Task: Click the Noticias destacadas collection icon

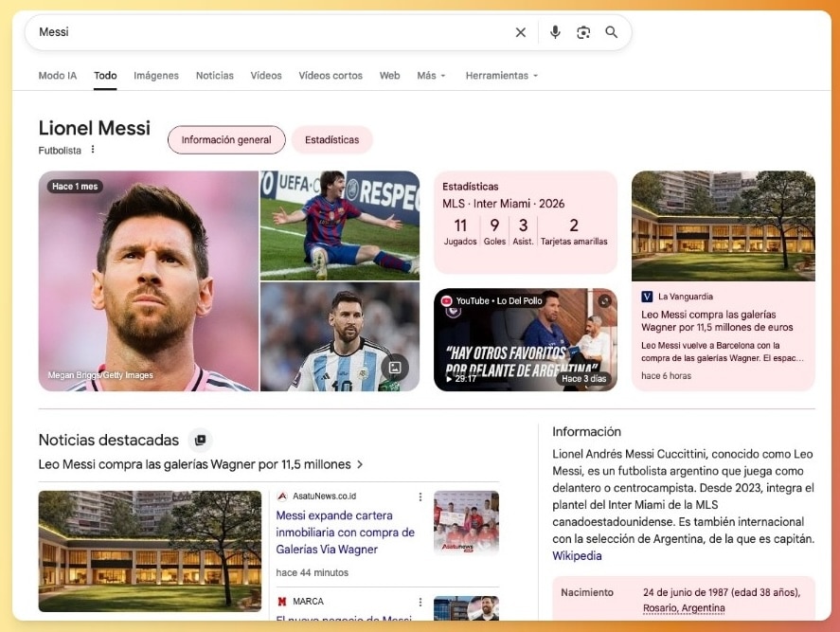Action: (200, 440)
